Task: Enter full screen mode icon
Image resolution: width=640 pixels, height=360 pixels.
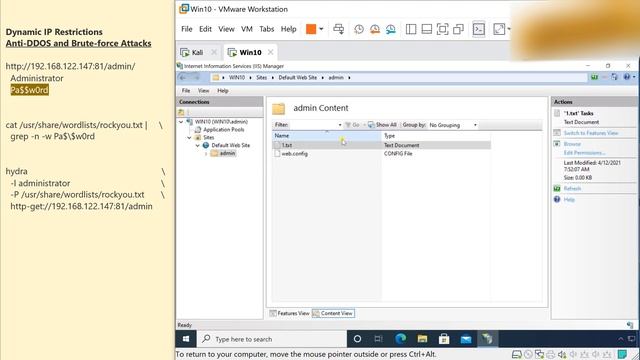Action: (x=442, y=29)
